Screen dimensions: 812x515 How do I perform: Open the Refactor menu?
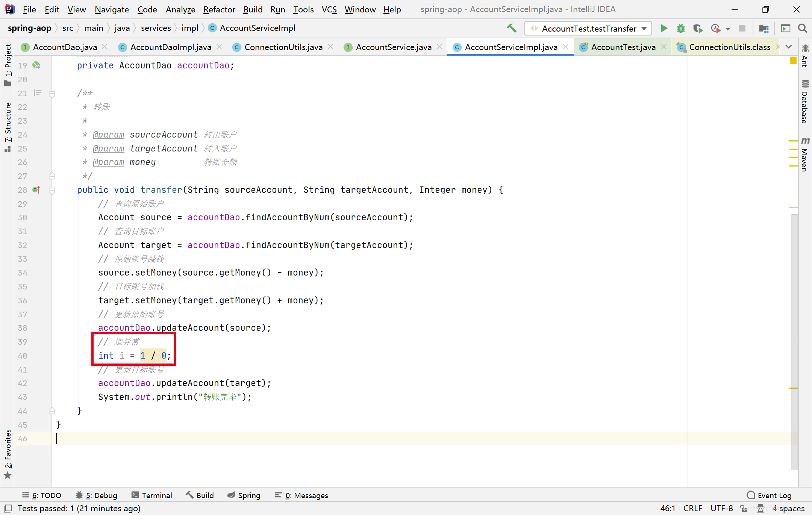[219, 9]
